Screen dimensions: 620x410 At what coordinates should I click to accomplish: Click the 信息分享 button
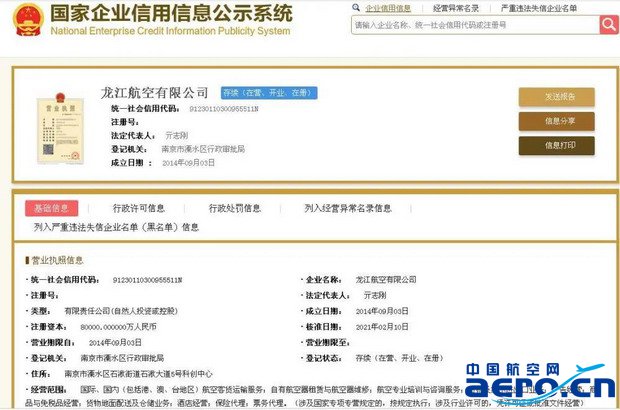(x=557, y=121)
